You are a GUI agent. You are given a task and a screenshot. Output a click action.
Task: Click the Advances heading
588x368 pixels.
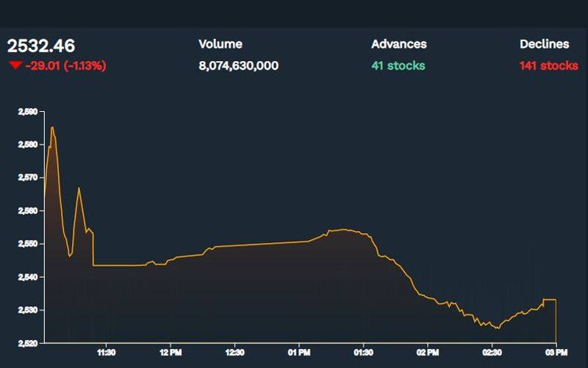pos(398,44)
